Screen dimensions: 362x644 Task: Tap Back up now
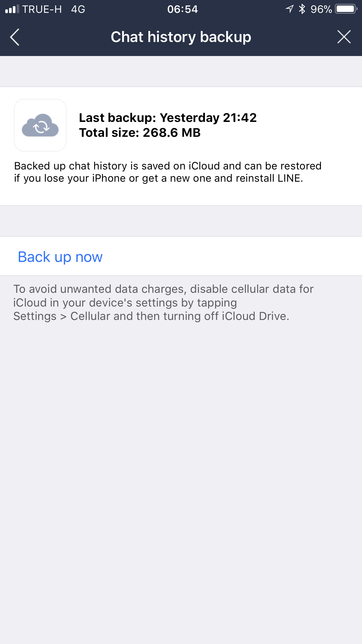point(60,257)
